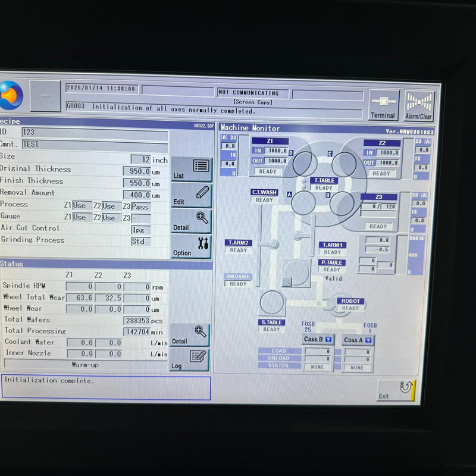Click the Z1 IN value 1000.0
476x476 pixels.
tap(276, 151)
